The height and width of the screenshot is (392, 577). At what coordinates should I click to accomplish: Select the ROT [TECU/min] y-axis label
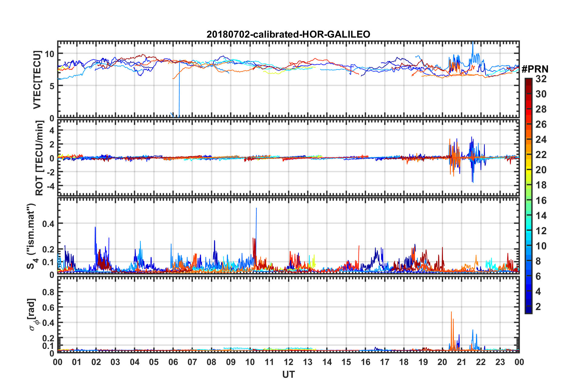39,158
